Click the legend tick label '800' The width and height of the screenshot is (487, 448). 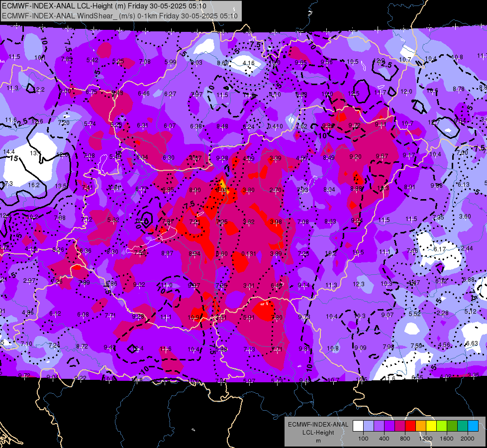pyautogui.click(x=405, y=439)
